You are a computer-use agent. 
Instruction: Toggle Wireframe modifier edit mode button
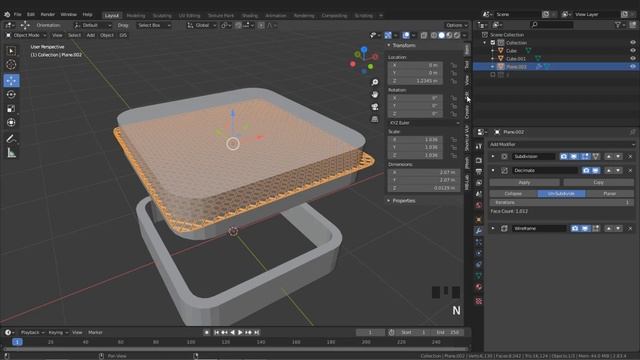pos(596,229)
